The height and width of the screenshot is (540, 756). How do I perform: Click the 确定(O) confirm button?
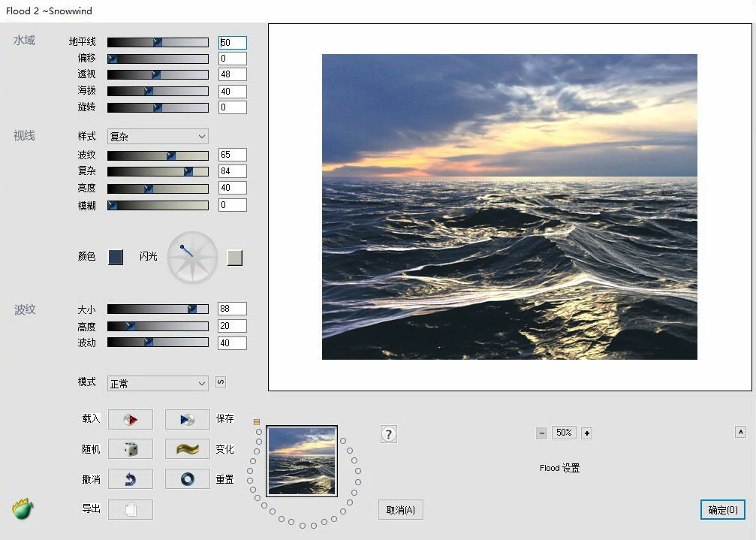723,510
